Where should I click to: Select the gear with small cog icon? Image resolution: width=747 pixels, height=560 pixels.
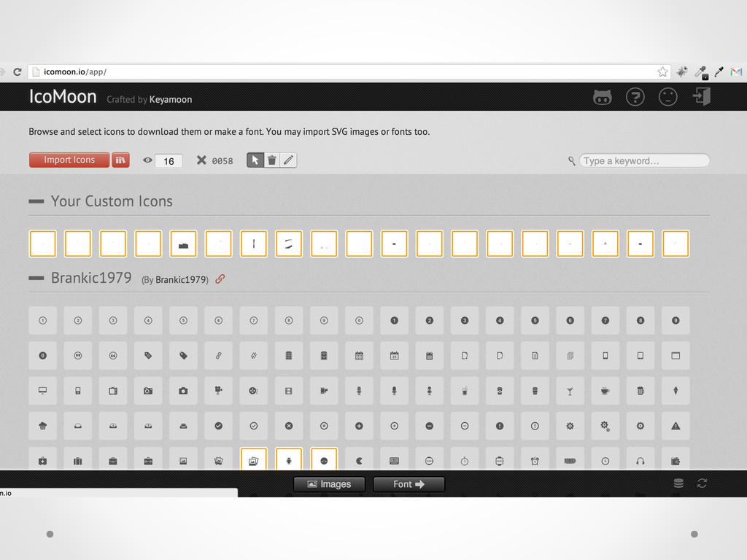pyautogui.click(x=605, y=426)
